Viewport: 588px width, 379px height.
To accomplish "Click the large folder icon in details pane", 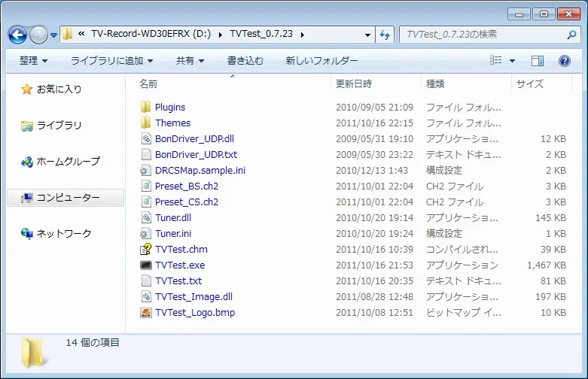I will tap(35, 352).
